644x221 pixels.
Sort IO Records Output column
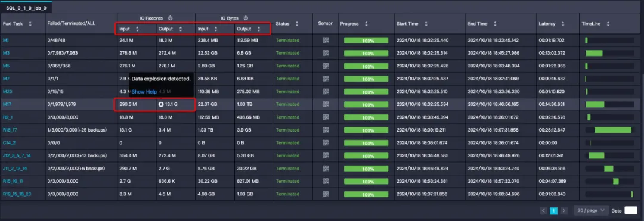click(x=180, y=29)
